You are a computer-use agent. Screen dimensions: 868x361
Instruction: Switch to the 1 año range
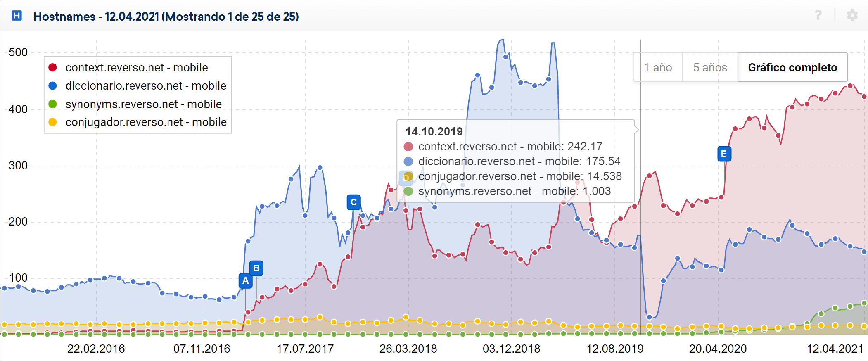click(x=658, y=67)
